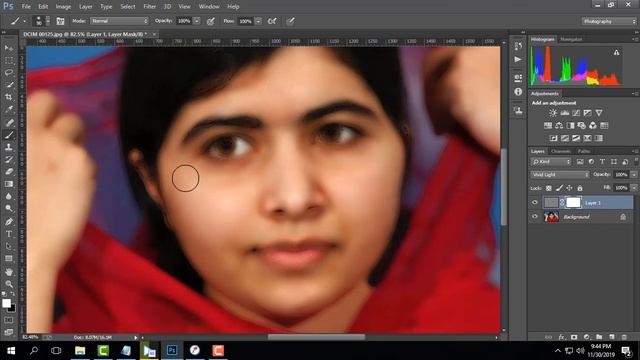Open the Select menu
Screen dimensions: 640x360
pos(128,7)
